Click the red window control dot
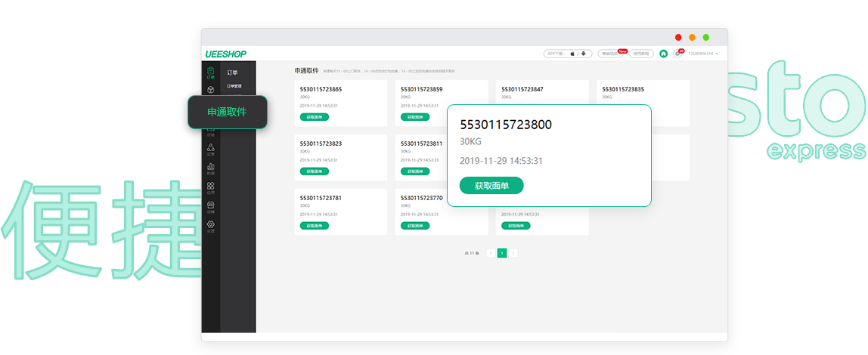The width and height of the screenshot is (868, 355). pyautogui.click(x=678, y=37)
